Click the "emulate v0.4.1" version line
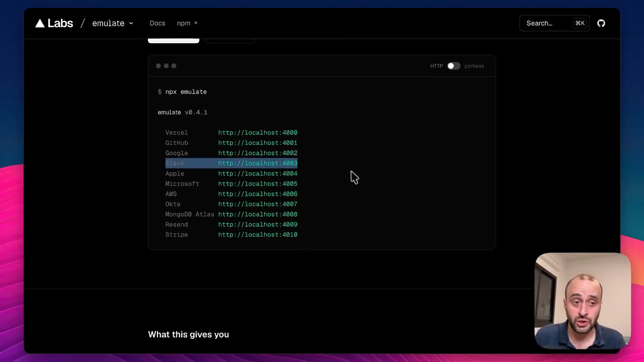The height and width of the screenshot is (362, 644). point(183,112)
